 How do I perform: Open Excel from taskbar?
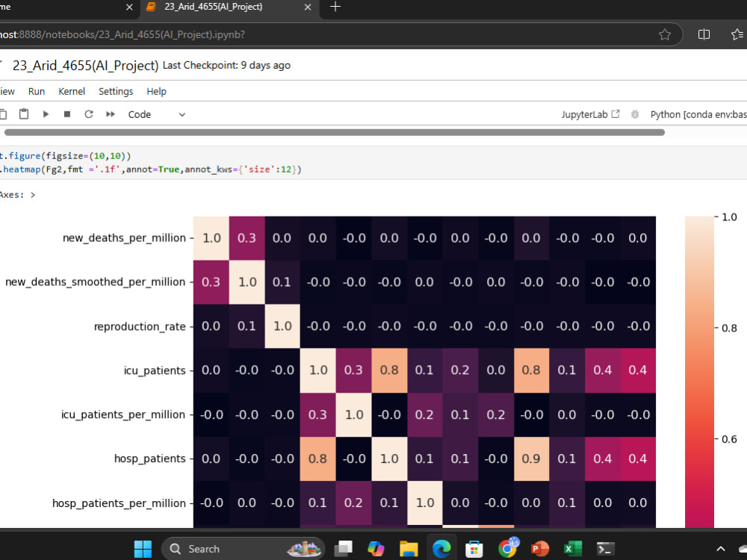point(573,549)
